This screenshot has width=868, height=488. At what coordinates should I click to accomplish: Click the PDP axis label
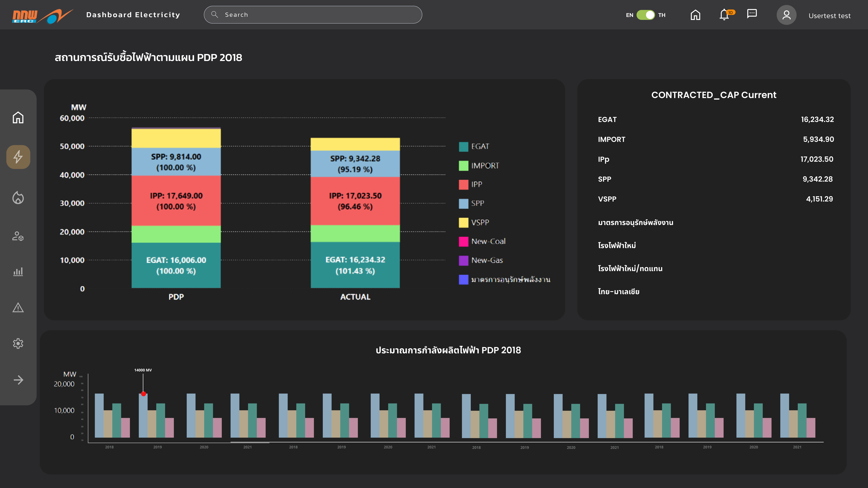(176, 297)
